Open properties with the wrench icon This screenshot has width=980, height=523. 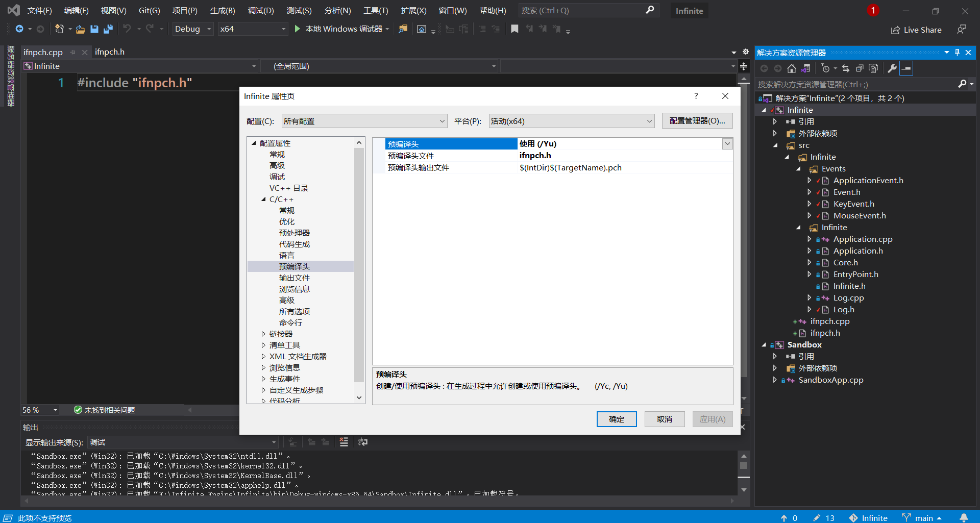tap(892, 68)
